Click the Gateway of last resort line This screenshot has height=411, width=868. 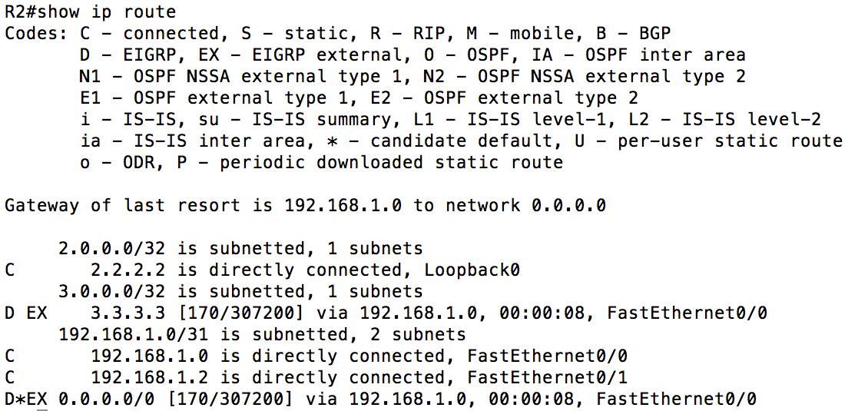click(x=305, y=206)
